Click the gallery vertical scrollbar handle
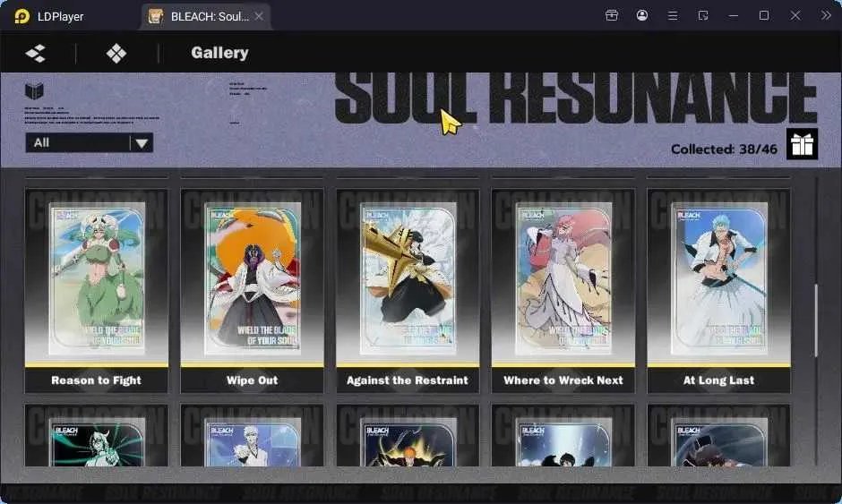The image size is (842, 504). point(816,320)
